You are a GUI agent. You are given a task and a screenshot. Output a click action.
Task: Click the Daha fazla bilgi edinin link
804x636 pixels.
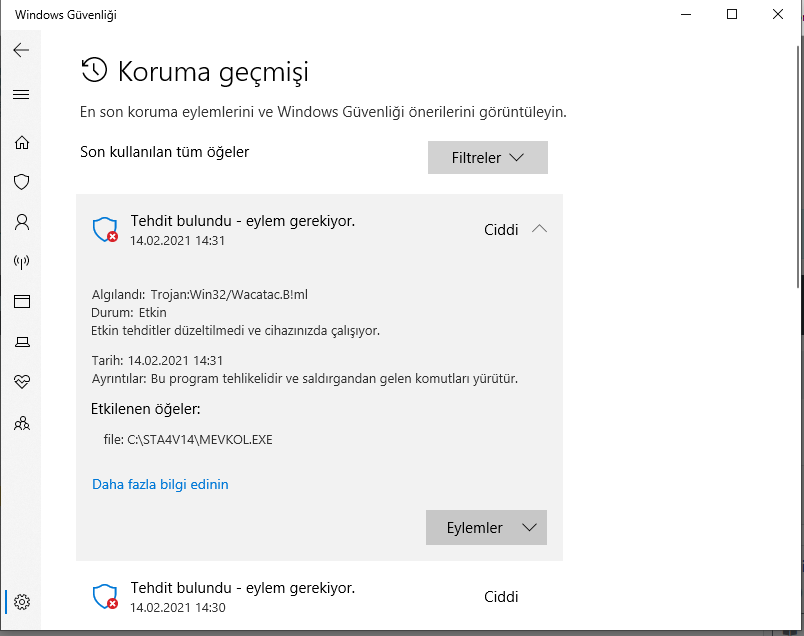(160, 485)
